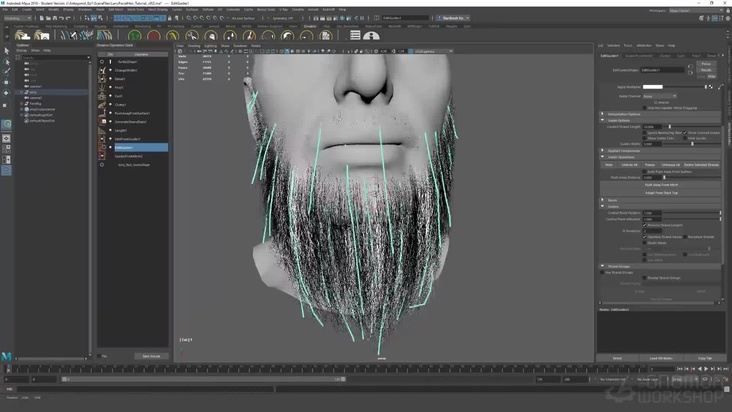Viewport: 732px width, 412px height.
Task: Enable the Hide Guides checkbox
Action: [x=685, y=138]
